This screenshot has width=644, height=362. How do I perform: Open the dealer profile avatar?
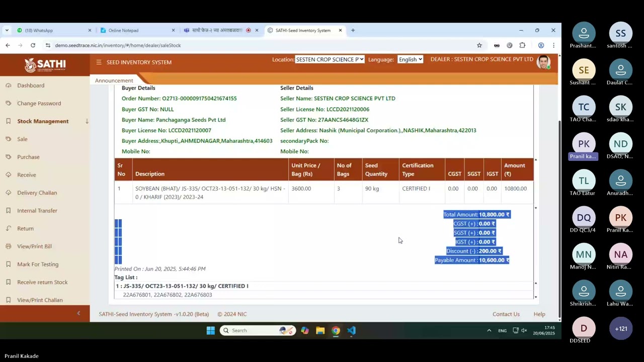pyautogui.click(x=543, y=62)
